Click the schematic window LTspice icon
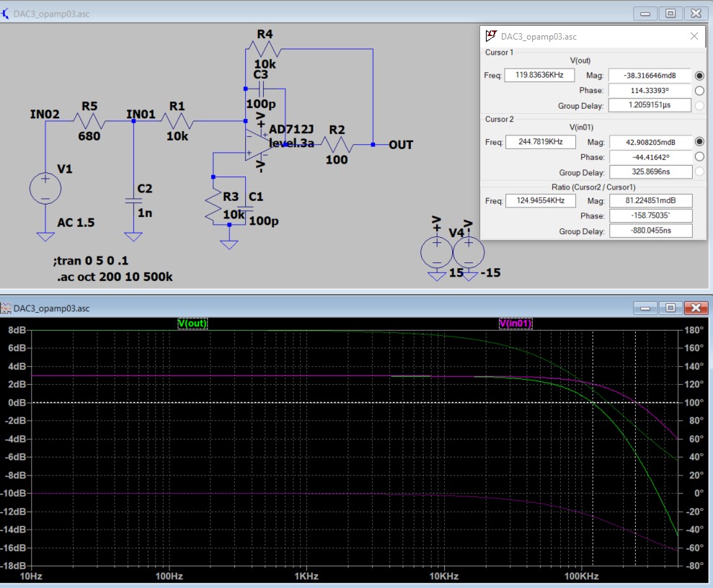 pyautogui.click(x=5, y=14)
